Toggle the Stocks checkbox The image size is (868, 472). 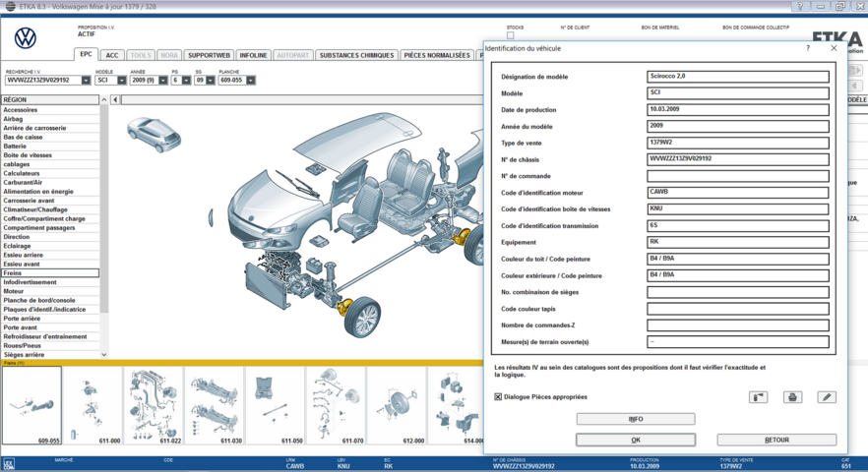tap(511, 35)
